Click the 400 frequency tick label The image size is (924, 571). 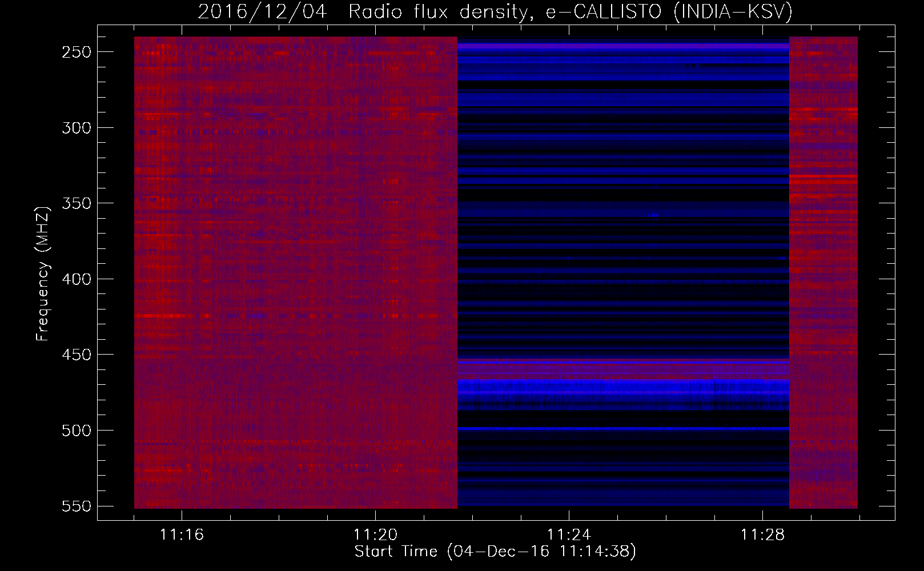pos(77,279)
